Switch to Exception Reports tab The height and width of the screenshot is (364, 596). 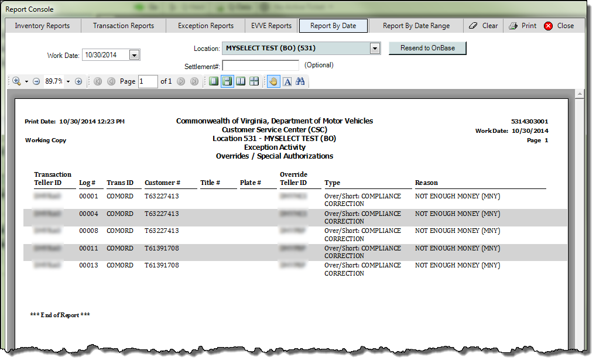[205, 26]
